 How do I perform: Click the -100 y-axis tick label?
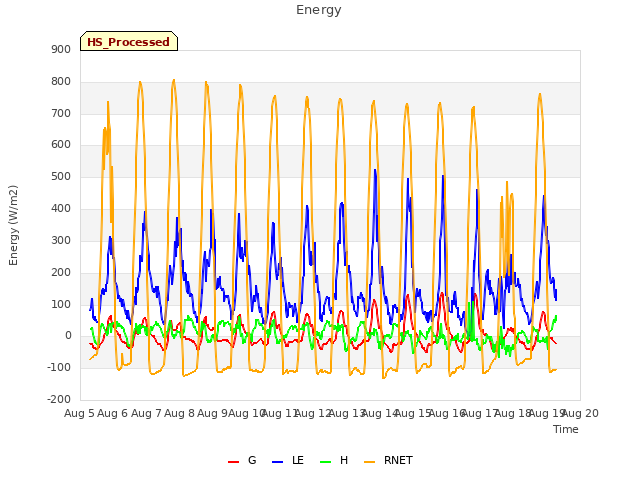point(59,367)
